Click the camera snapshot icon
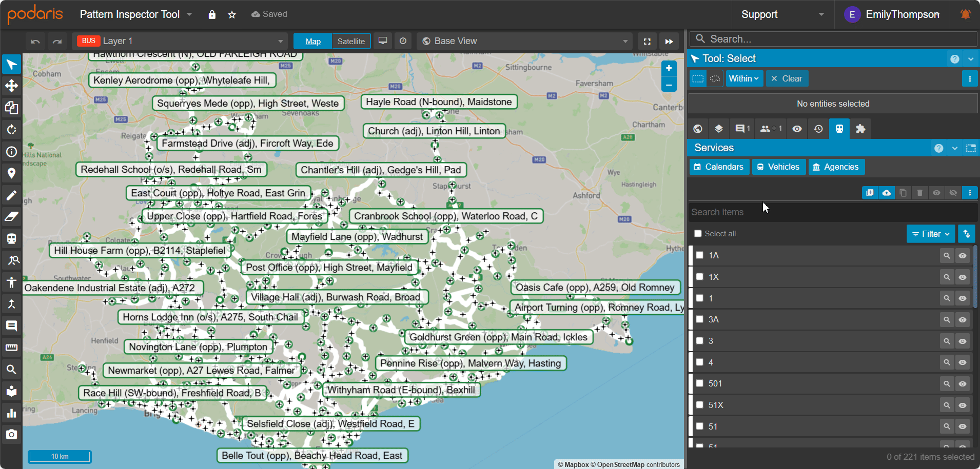 [x=11, y=435]
